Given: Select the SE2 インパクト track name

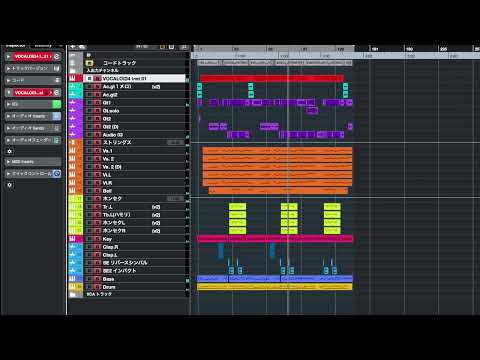Looking at the screenshot, I should [119, 271].
